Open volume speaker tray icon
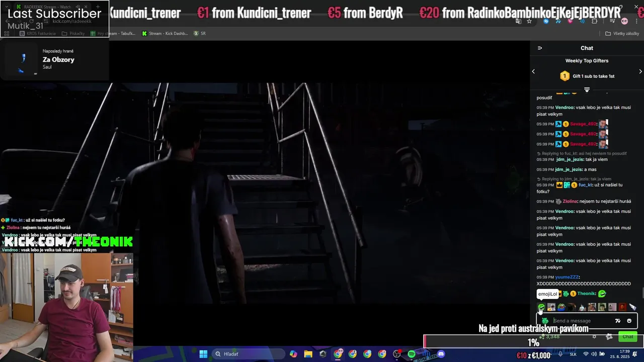The image size is (644, 362). click(x=594, y=354)
